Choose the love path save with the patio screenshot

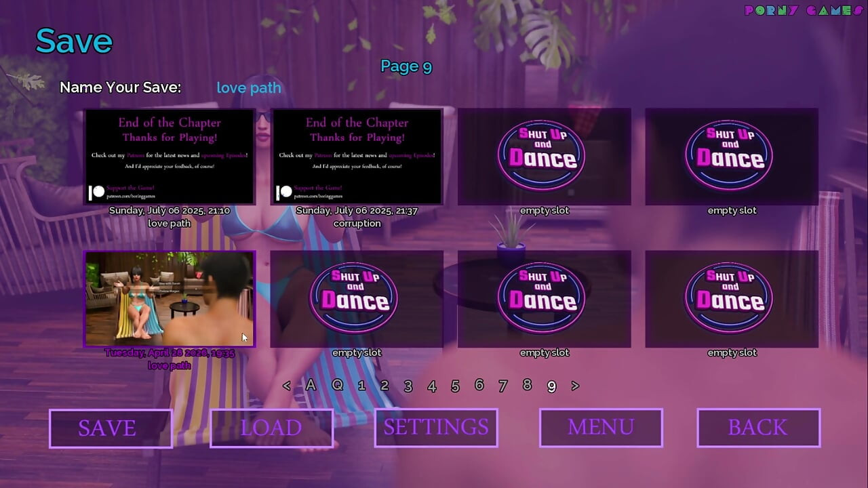pos(170,299)
